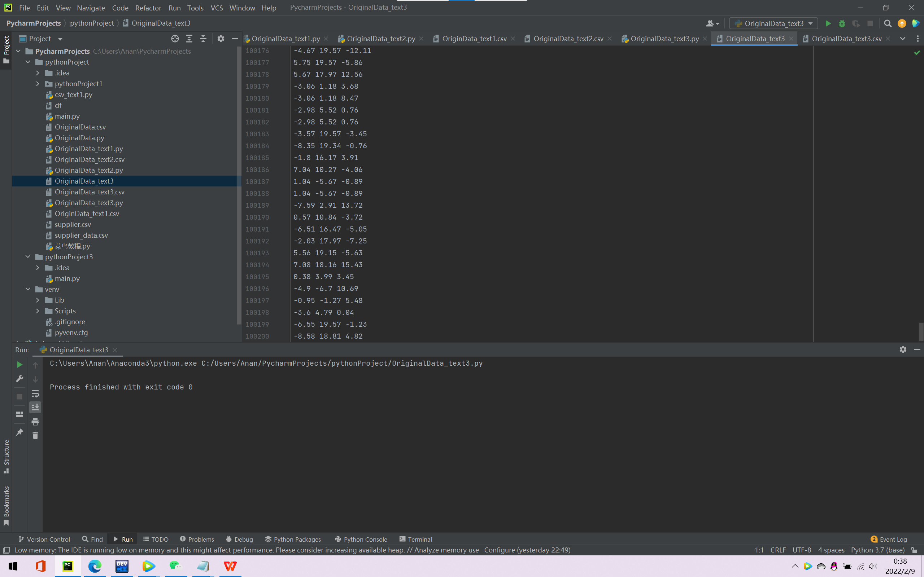Open the WeChat app in the taskbar
This screenshot has width=924, height=577.
click(175, 566)
